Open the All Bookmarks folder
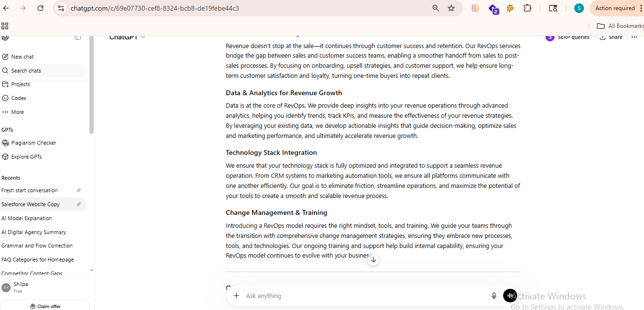The height and width of the screenshot is (310, 644). tap(620, 26)
